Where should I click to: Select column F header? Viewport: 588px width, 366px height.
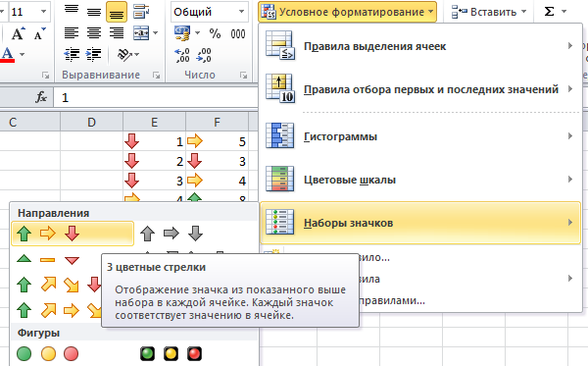pyautogui.click(x=217, y=122)
